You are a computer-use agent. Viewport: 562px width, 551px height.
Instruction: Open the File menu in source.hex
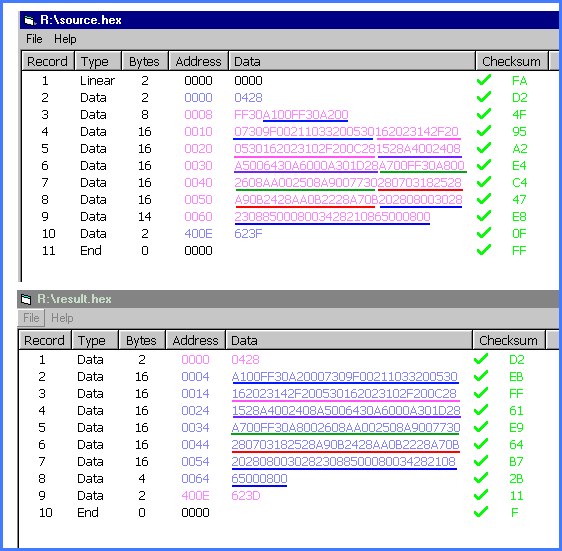(x=34, y=39)
